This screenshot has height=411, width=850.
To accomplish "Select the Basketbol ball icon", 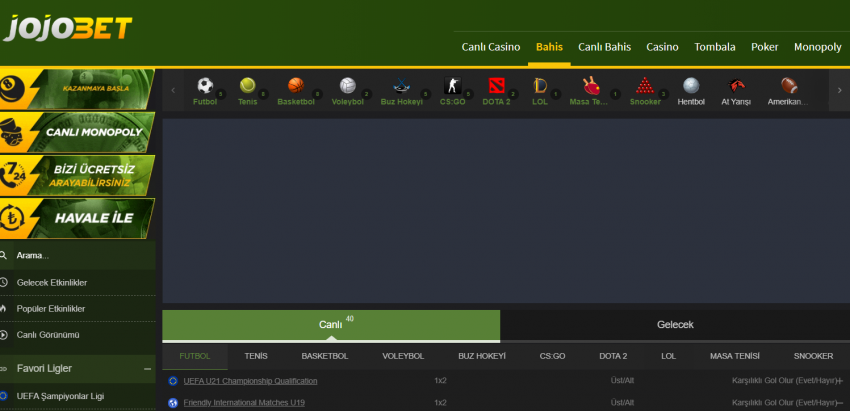I will (x=296, y=85).
